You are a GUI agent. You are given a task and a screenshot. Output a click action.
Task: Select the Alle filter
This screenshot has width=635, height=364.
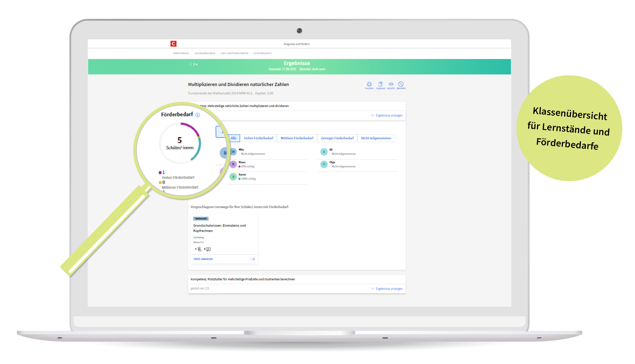233,138
